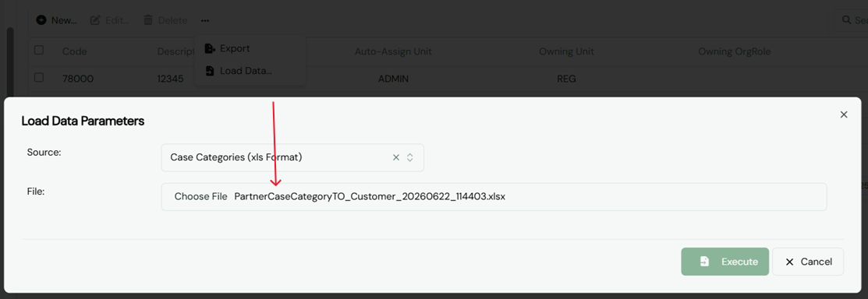This screenshot has height=299, width=868.
Task: Choose Export from the dropdown menu
Action: point(250,48)
